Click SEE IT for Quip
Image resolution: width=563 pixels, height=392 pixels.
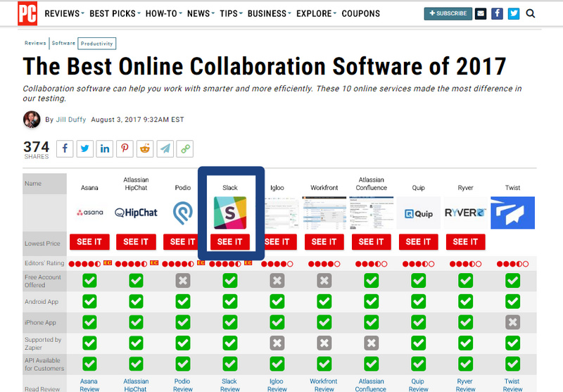(418, 242)
